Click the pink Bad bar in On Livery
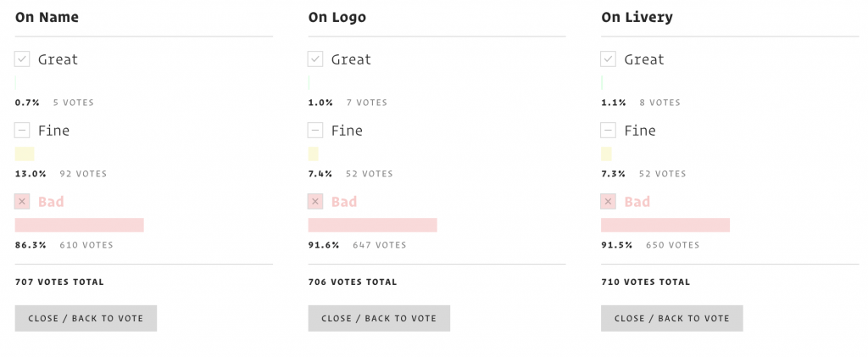868x357 pixels. pyautogui.click(x=665, y=226)
